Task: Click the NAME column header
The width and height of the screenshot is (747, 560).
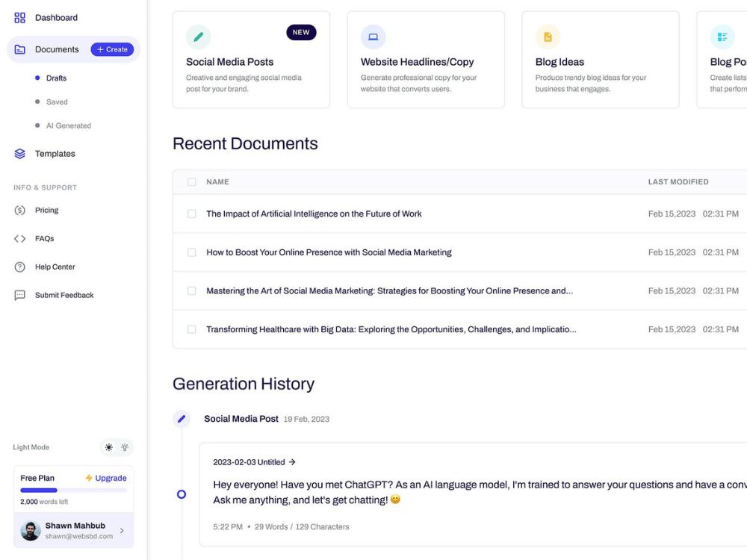Action: [217, 182]
